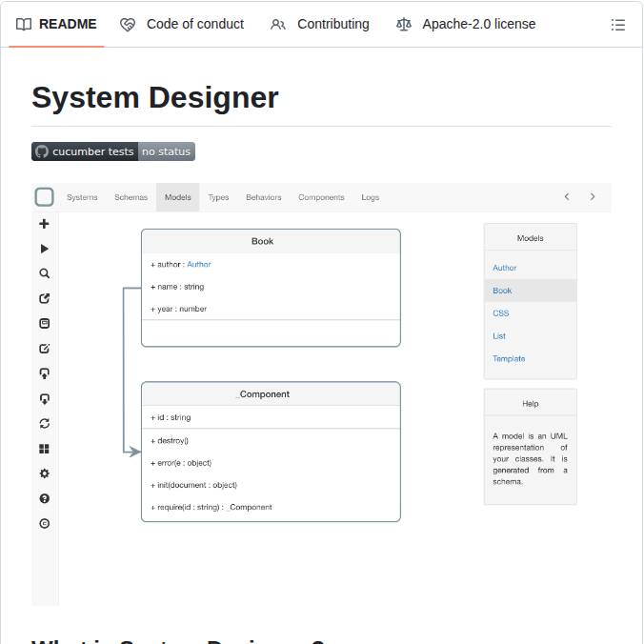Click the '+ year : number' attribute
644x644 pixels.
click(x=178, y=309)
